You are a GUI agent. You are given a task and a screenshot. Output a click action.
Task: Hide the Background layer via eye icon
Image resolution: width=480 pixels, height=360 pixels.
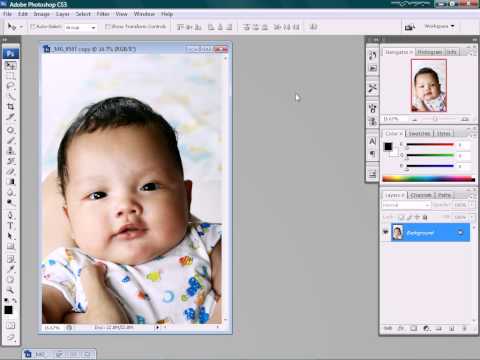click(386, 232)
